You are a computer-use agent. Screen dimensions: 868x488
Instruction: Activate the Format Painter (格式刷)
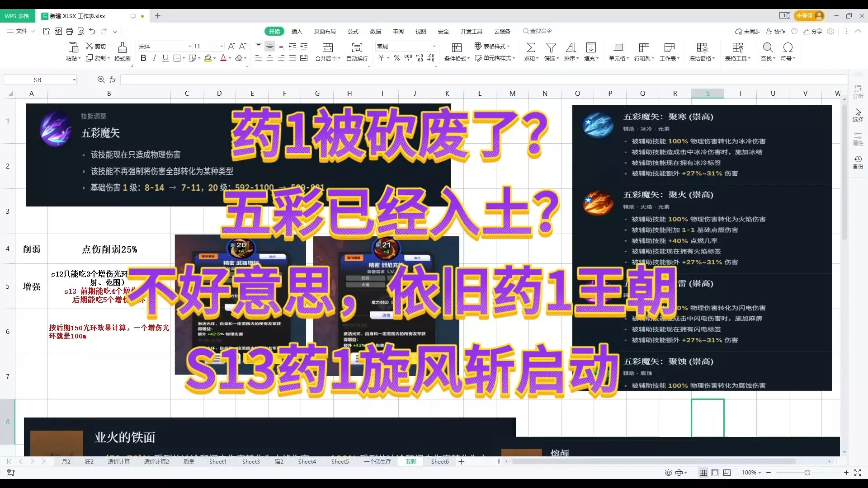tap(122, 52)
